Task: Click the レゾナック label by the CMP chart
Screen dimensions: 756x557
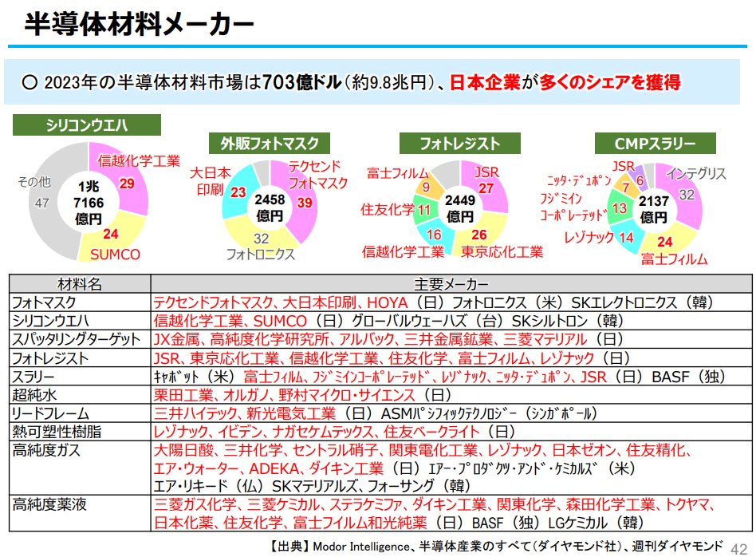Action: click(x=589, y=237)
